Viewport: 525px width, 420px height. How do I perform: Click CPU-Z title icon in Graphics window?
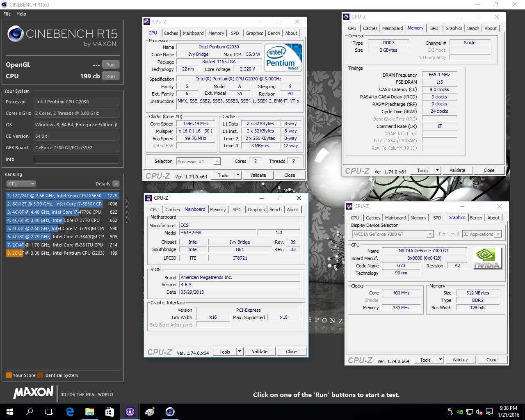pos(349,206)
